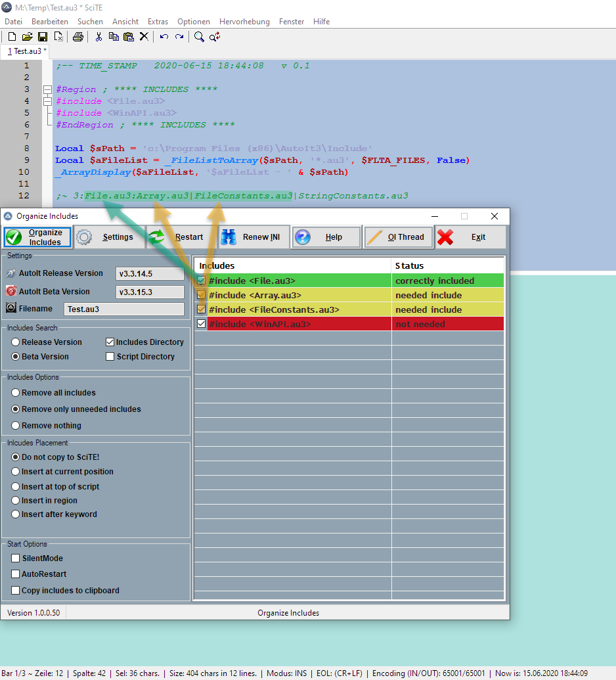This screenshot has height=680, width=616.
Task: Cut selection with the scissors icon
Action: click(x=99, y=37)
